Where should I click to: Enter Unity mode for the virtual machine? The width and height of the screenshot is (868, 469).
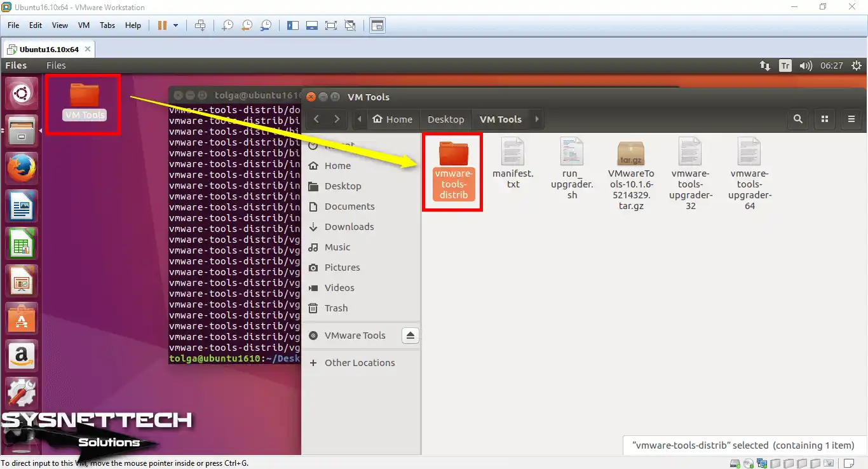[x=350, y=25]
